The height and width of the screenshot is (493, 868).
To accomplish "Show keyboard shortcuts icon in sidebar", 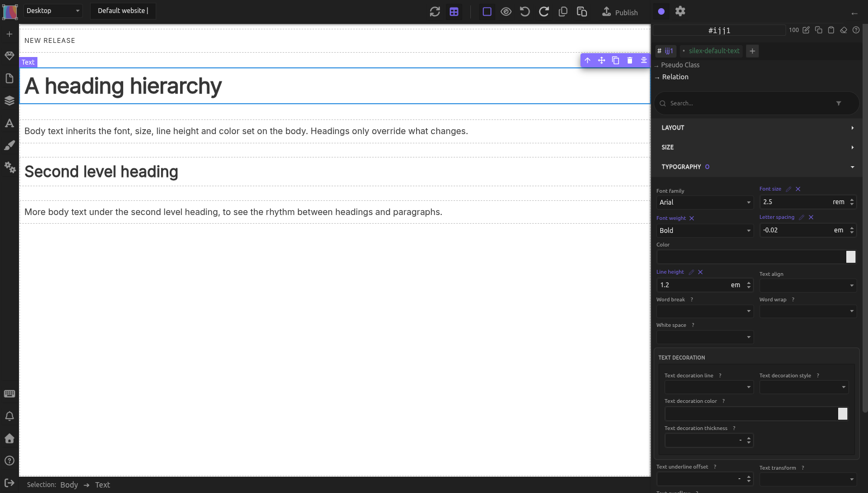I will [9, 394].
